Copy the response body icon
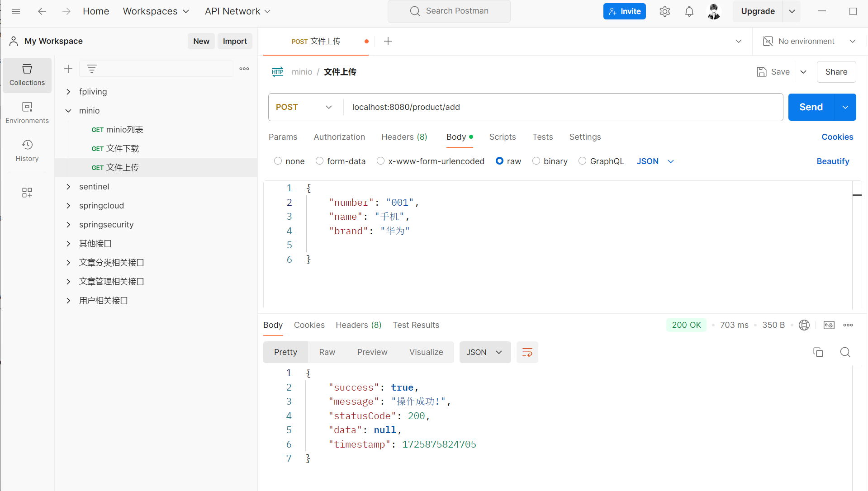 coord(818,352)
